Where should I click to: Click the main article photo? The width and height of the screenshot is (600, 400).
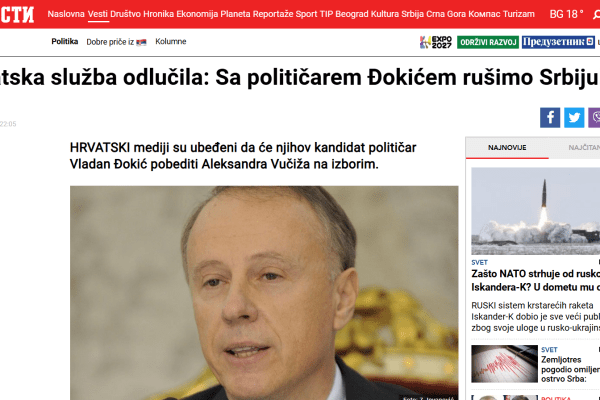tap(264, 293)
